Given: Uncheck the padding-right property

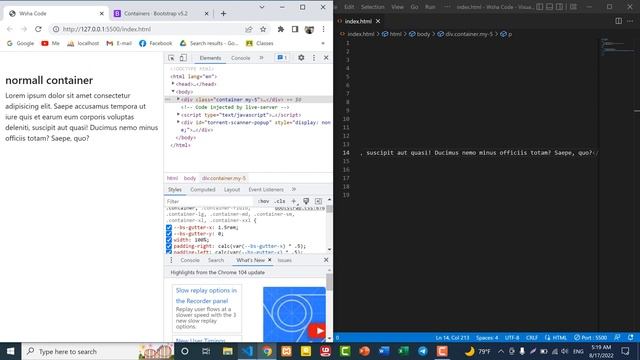Looking at the screenshot, I should [169, 247].
